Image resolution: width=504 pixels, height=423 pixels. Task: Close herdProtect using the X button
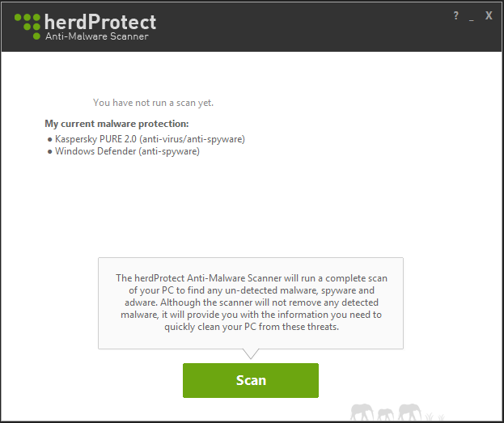pos(489,15)
